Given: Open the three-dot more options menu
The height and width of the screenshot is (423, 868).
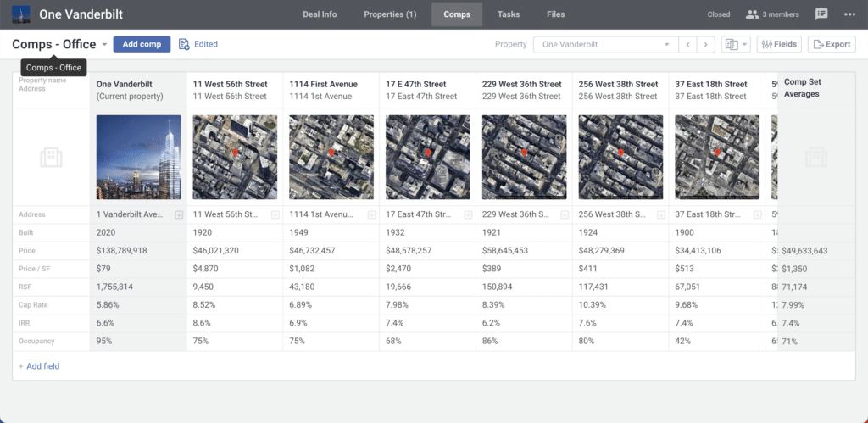Looking at the screenshot, I should coord(849,14).
